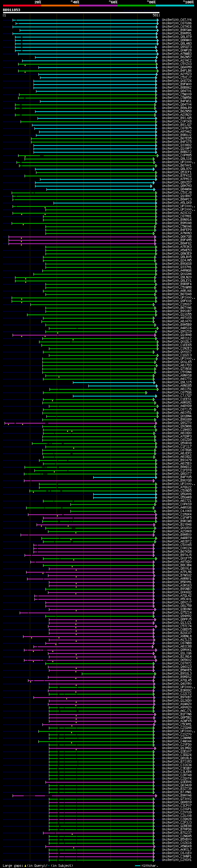The height and width of the screenshot is (868, 197).
Task: Select hit UniRef100_B9IJQ7
Action: (x=177, y=125)
